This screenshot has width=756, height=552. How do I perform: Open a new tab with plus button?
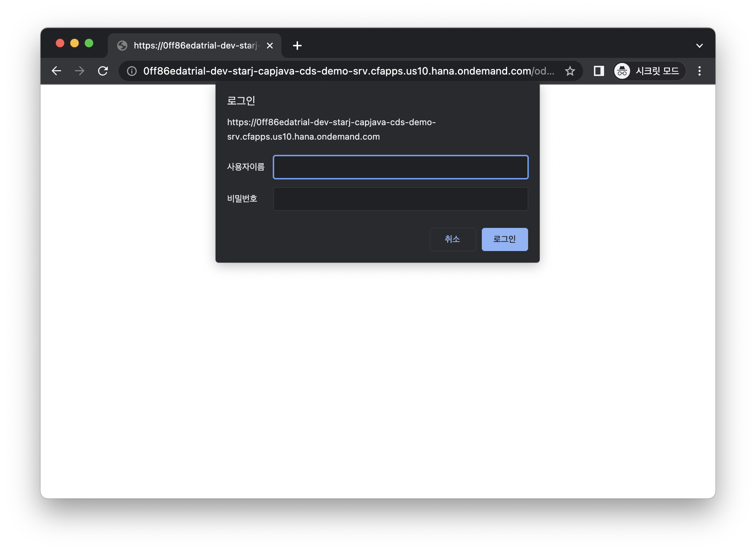coord(297,46)
